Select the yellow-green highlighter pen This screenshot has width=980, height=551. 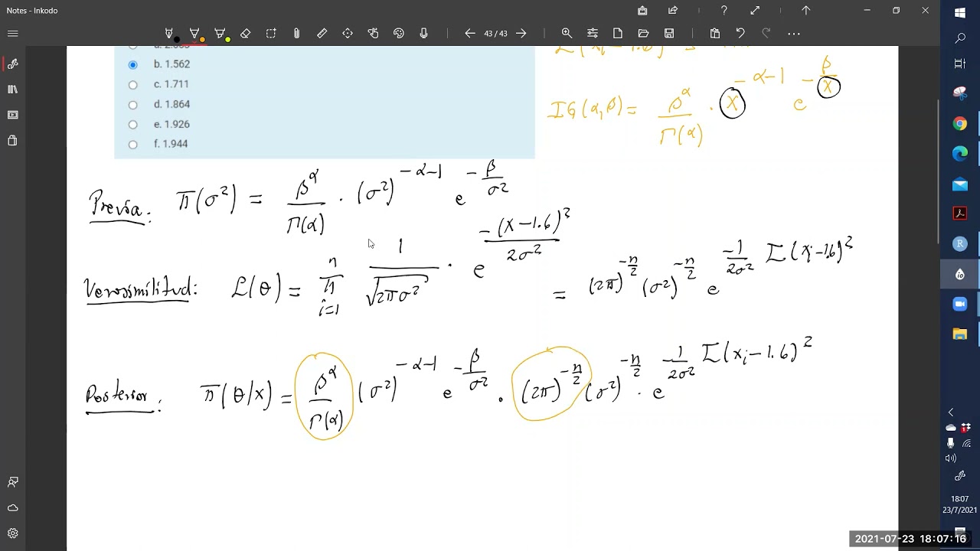coord(220,34)
